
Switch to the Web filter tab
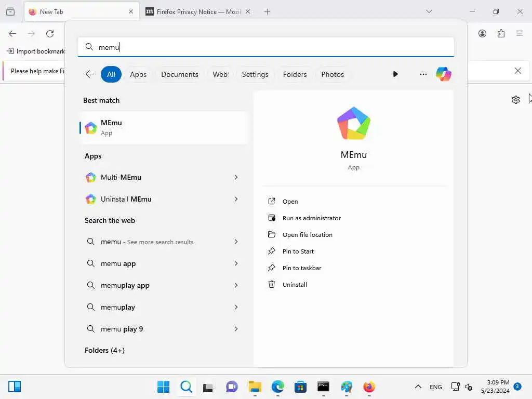click(220, 74)
